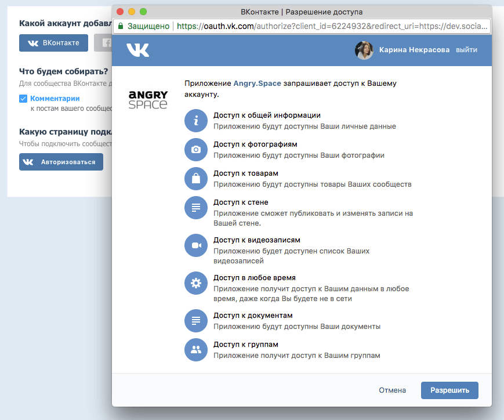Click the document icon next to Доступ к документам
Viewport: 504px width, 420px height.
196,321
